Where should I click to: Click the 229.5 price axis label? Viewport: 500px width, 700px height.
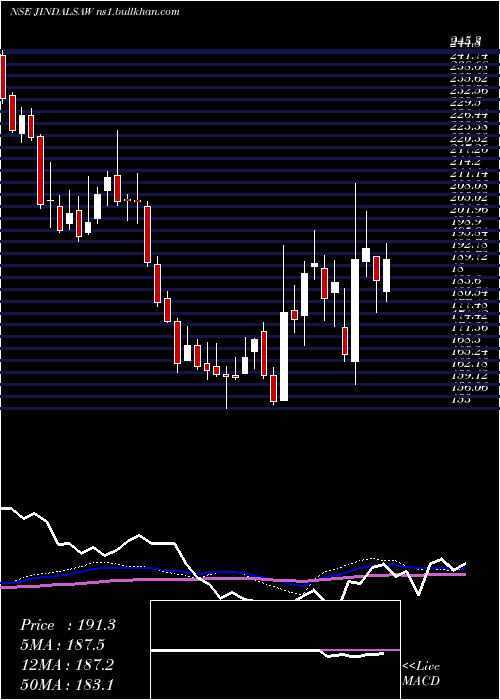point(464,103)
